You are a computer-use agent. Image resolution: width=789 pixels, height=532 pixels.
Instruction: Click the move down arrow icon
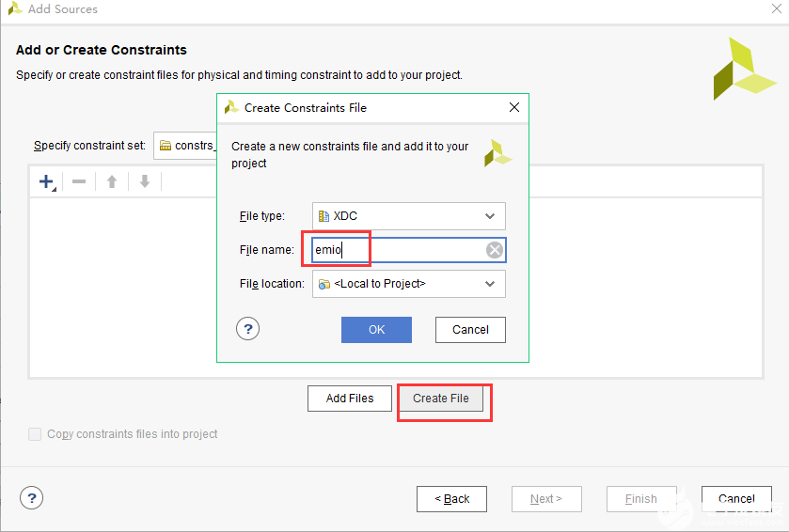tap(145, 181)
